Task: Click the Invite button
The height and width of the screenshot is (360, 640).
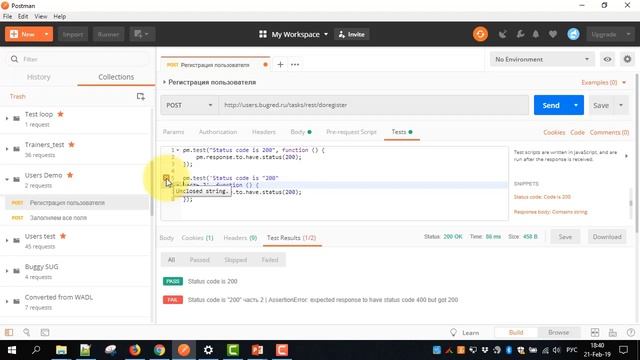Action: pyautogui.click(x=351, y=34)
